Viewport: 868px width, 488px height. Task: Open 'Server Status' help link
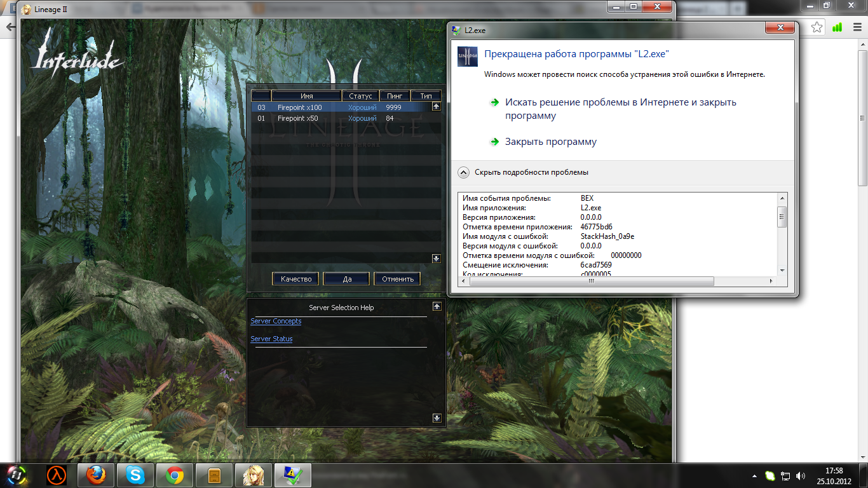click(271, 339)
